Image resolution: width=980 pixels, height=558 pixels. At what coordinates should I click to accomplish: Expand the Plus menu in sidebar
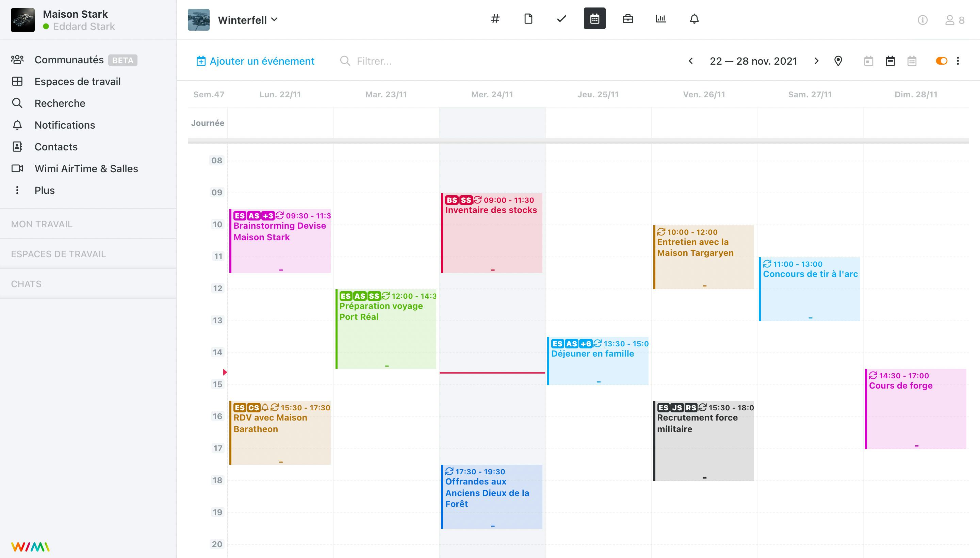45,191
